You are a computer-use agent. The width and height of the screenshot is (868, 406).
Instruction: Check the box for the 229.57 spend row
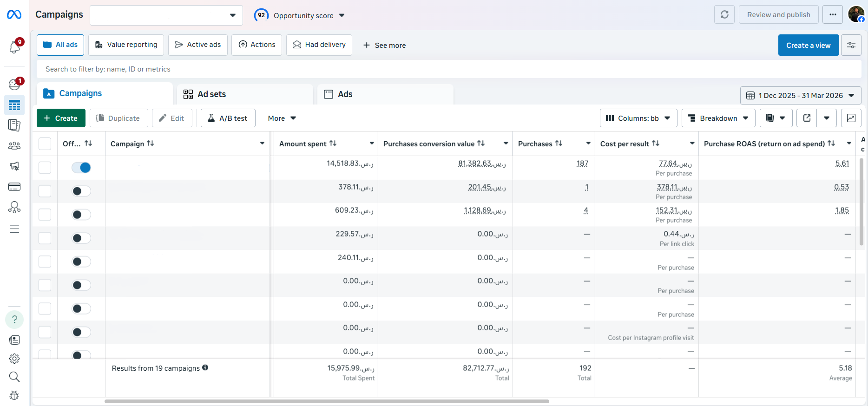click(45, 238)
